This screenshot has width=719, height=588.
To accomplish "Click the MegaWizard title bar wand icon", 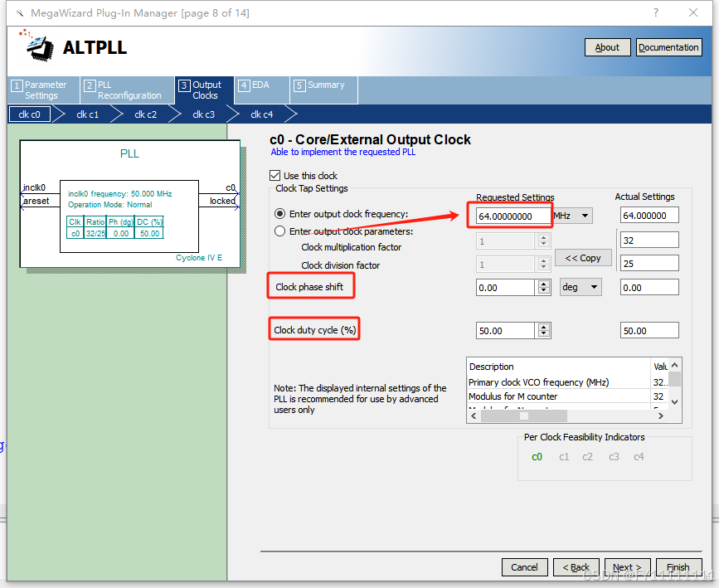I will pyautogui.click(x=19, y=12).
